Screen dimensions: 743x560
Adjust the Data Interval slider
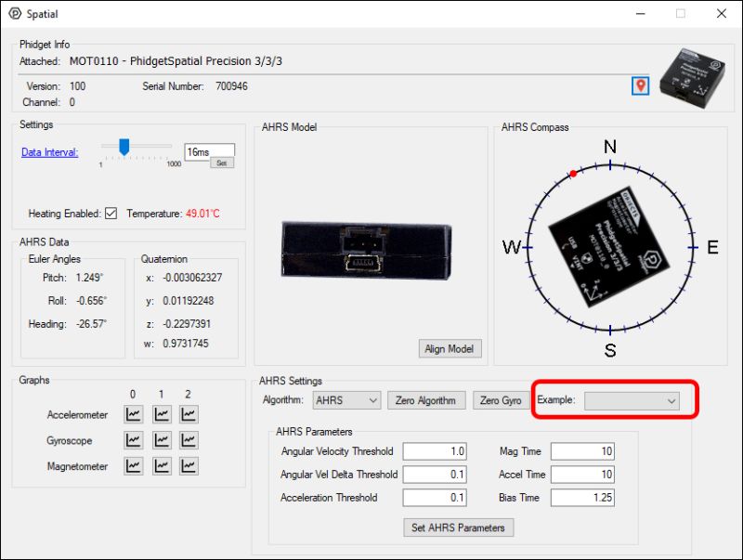(x=124, y=145)
